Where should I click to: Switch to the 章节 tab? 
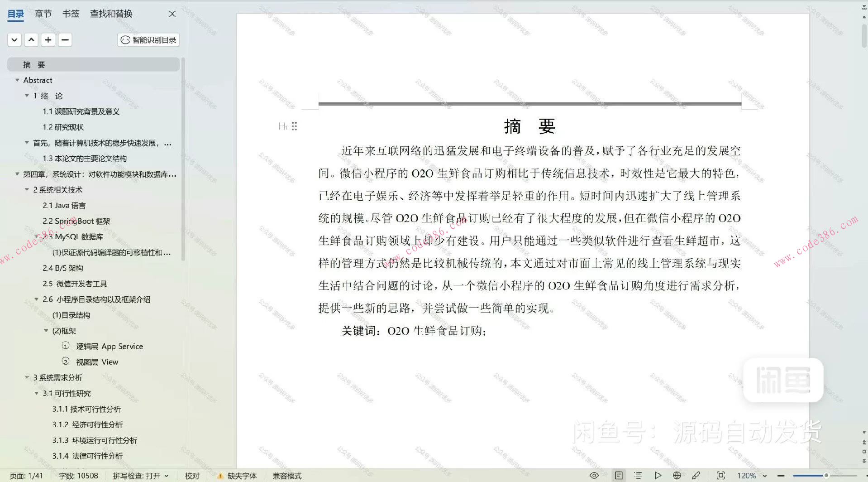43,14
